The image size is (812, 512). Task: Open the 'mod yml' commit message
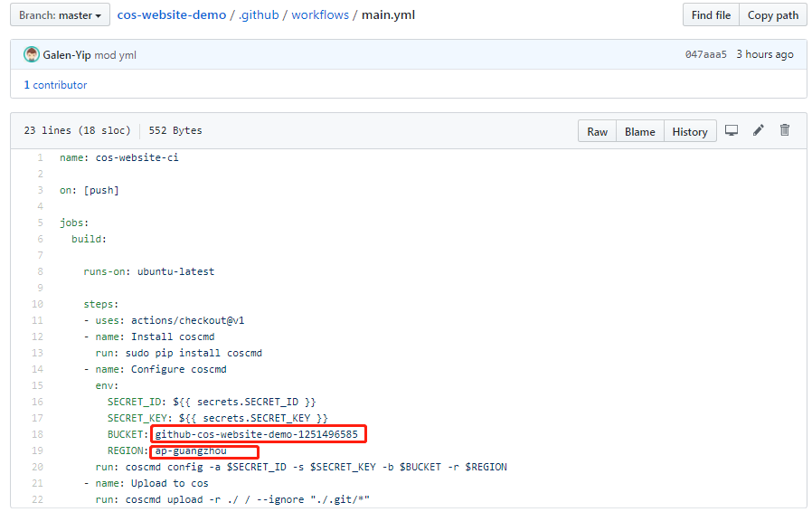click(x=115, y=55)
